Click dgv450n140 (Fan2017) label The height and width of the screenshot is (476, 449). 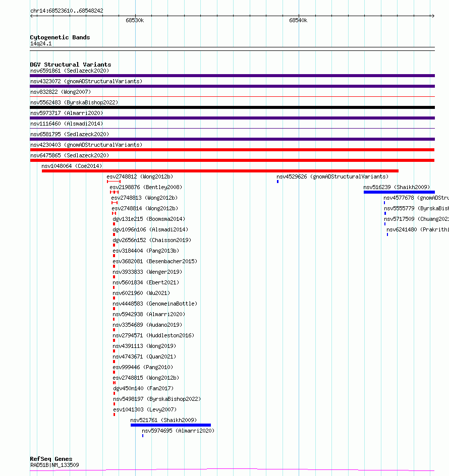pyautogui.click(x=143, y=389)
